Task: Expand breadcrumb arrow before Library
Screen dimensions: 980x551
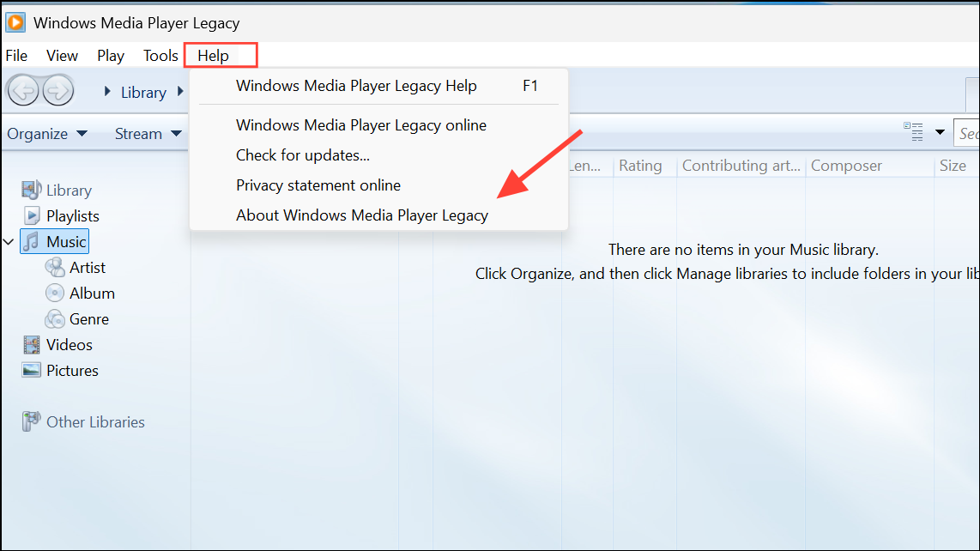Action: (x=107, y=91)
